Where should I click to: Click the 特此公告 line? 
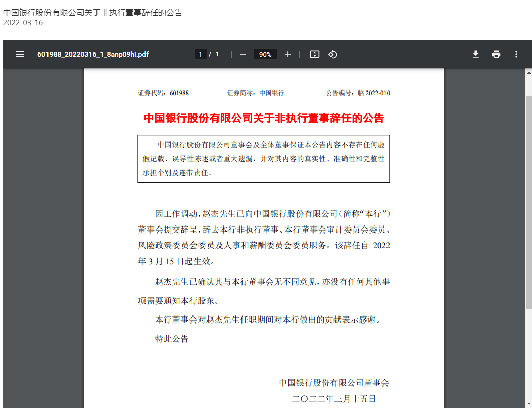(172, 339)
